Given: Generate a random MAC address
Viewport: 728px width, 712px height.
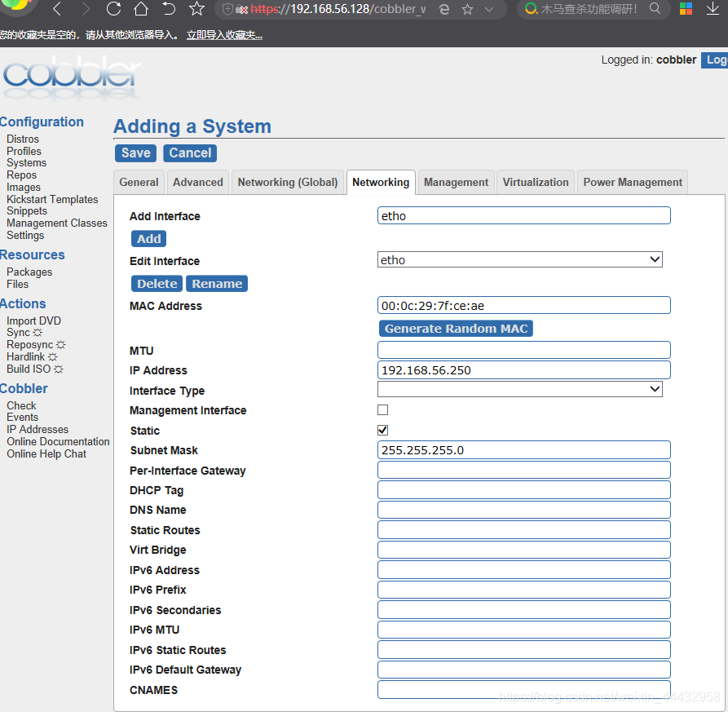Looking at the screenshot, I should tap(456, 329).
